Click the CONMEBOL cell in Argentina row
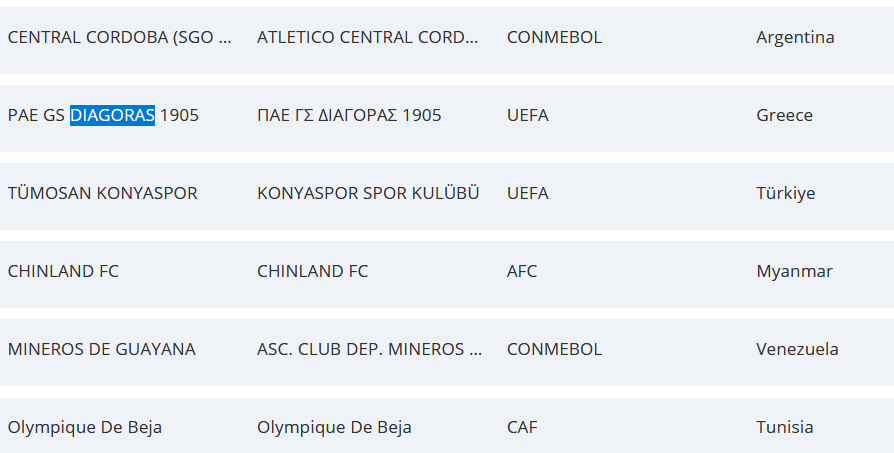Screen dimensions: 894x453 pyautogui.click(x=554, y=37)
